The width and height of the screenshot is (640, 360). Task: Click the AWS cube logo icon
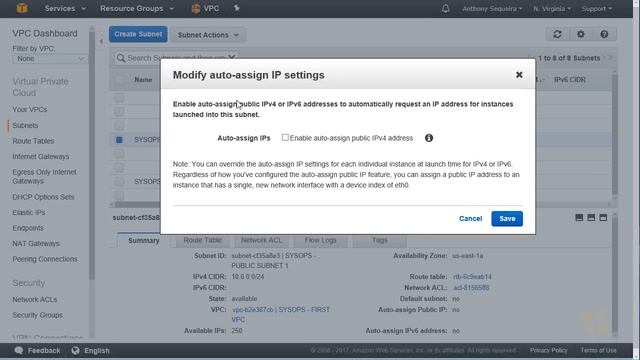(22, 8)
